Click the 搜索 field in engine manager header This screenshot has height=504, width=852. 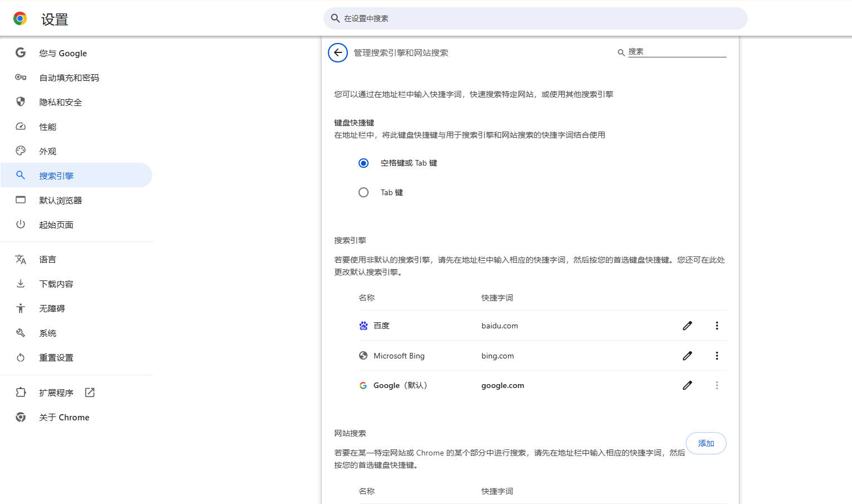677,52
